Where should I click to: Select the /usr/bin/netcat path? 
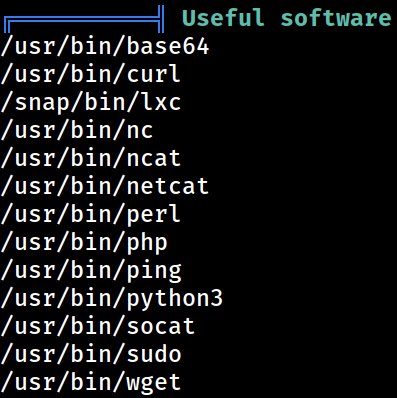105,186
